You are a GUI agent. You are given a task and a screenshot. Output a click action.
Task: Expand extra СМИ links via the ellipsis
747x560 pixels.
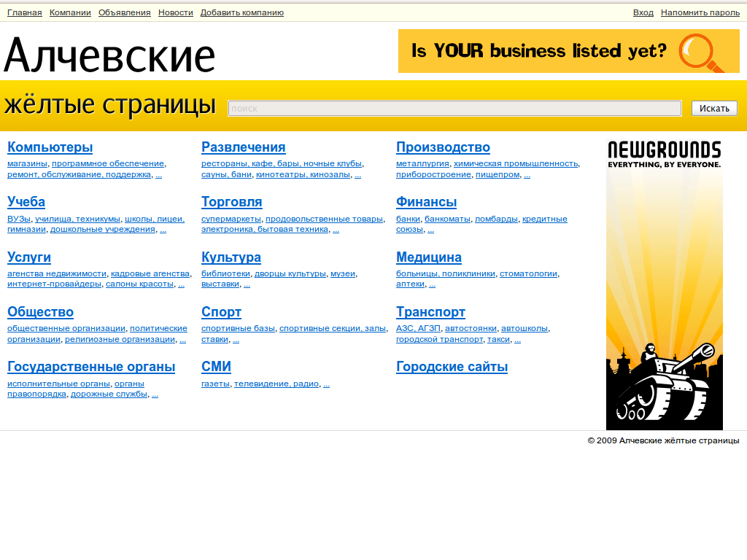tap(326, 383)
